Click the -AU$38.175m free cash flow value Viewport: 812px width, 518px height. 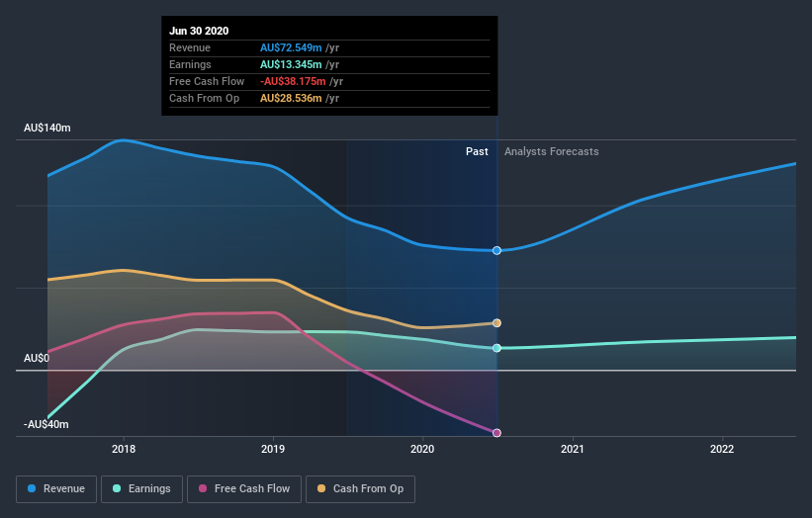click(293, 81)
